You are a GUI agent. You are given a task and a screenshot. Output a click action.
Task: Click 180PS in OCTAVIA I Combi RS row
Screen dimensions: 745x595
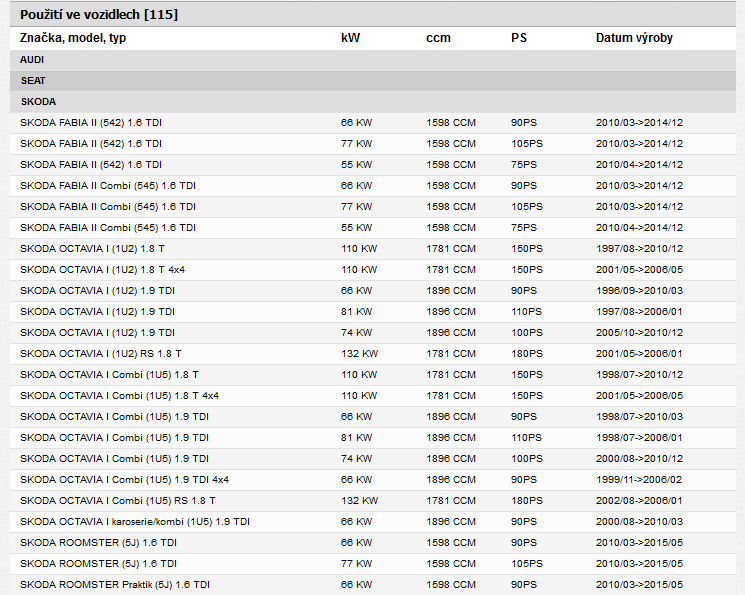[x=526, y=500]
